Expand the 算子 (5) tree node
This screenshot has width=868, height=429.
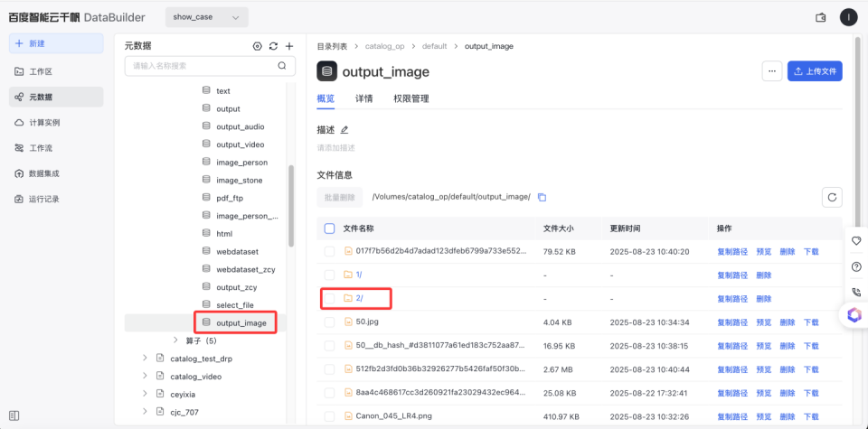point(176,340)
